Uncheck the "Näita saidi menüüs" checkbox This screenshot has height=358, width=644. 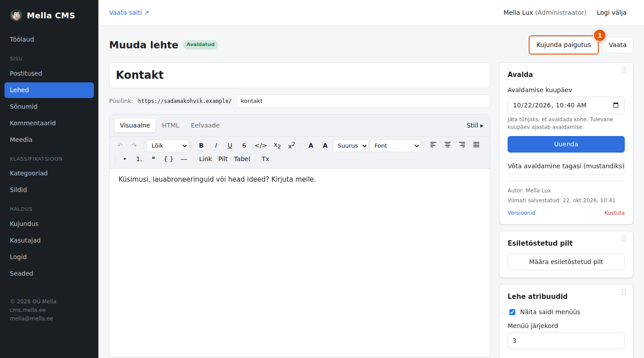(513, 312)
